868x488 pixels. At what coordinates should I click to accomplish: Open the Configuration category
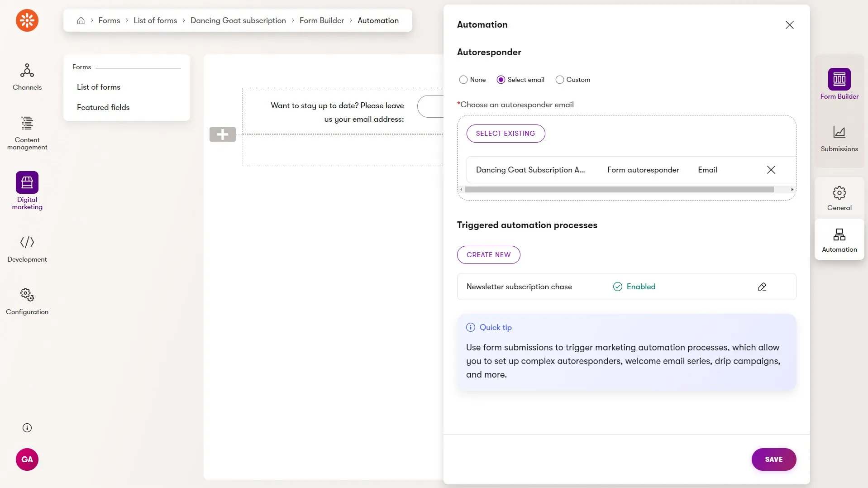pyautogui.click(x=27, y=301)
